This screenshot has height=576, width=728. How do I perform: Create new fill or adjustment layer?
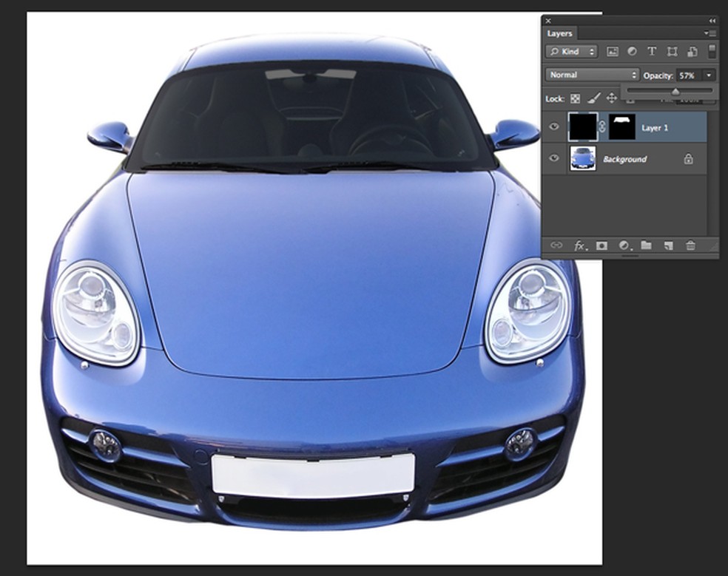coord(624,245)
